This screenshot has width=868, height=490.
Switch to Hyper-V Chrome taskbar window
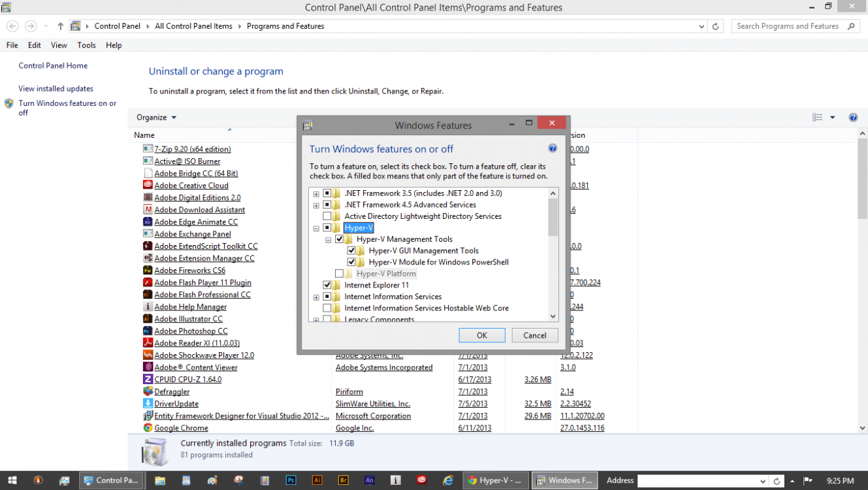496,480
